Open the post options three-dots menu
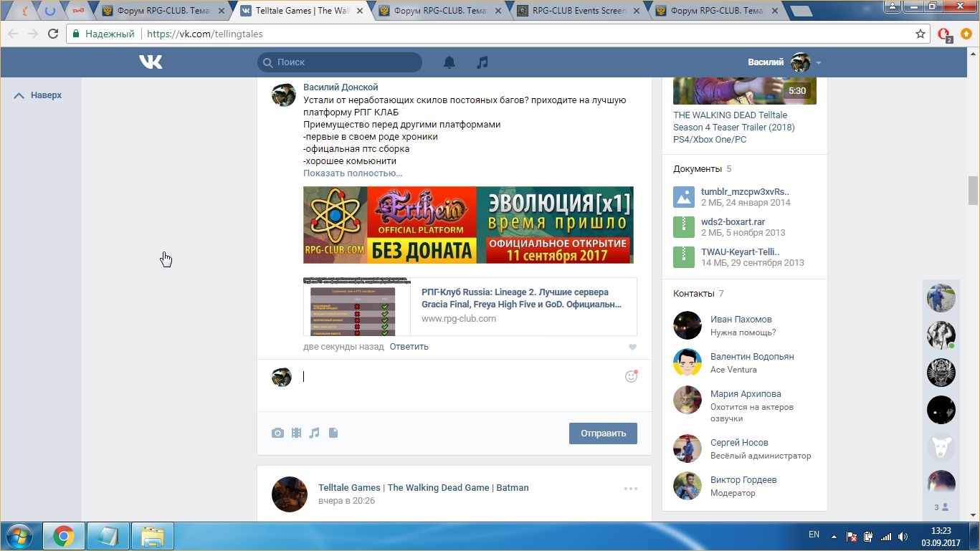 click(631, 489)
